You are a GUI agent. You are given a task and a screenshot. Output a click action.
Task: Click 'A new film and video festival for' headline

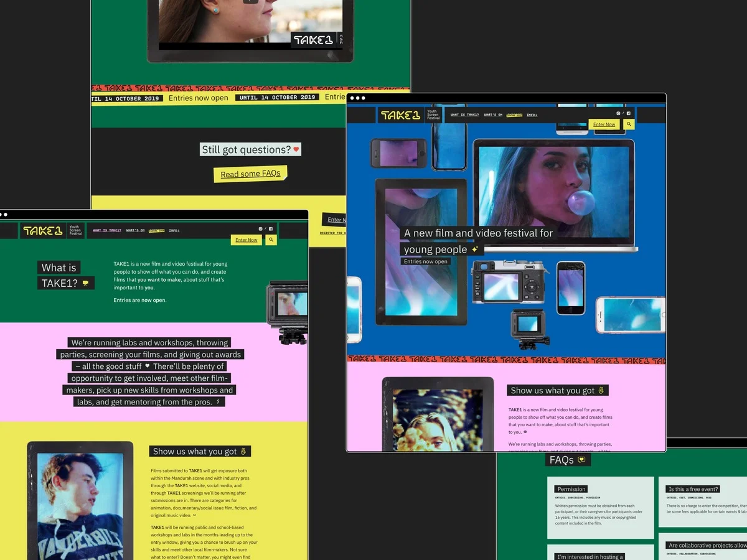pos(478,233)
